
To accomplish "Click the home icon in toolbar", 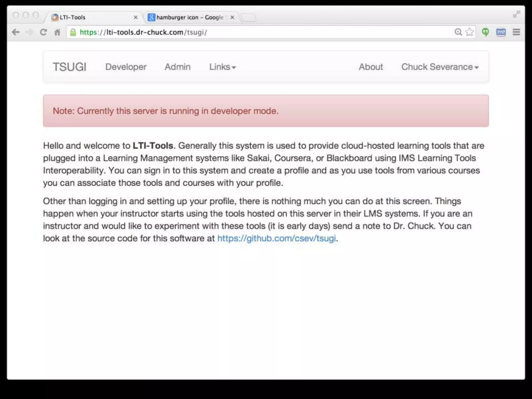I will coord(57,32).
